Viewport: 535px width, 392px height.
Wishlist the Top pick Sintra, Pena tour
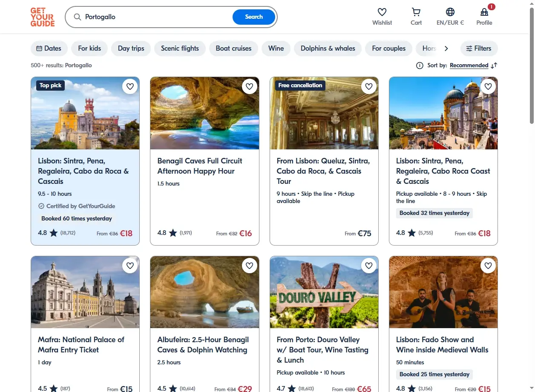[x=130, y=86]
